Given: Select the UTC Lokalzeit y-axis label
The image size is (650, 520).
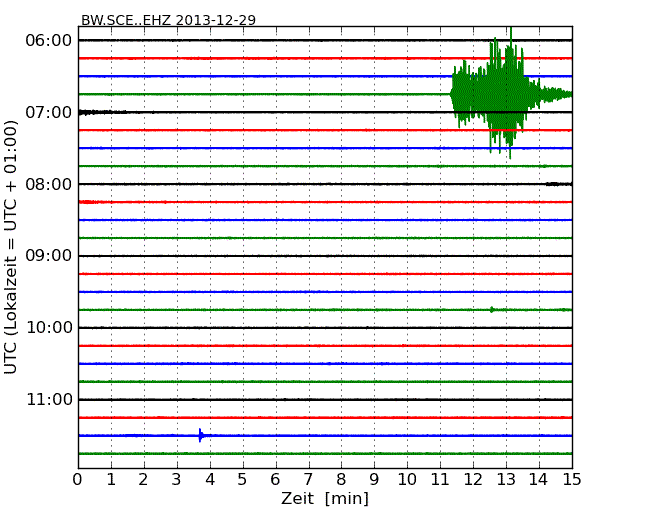Looking at the screenshot, I should coord(11,247).
